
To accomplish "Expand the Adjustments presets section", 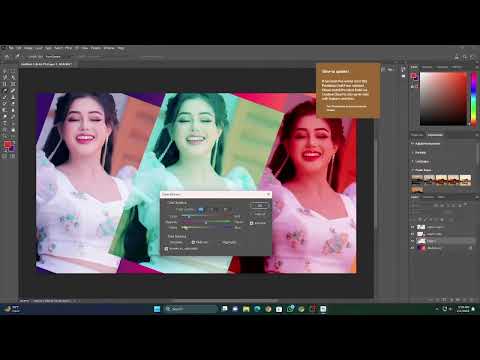I will click(413, 143).
